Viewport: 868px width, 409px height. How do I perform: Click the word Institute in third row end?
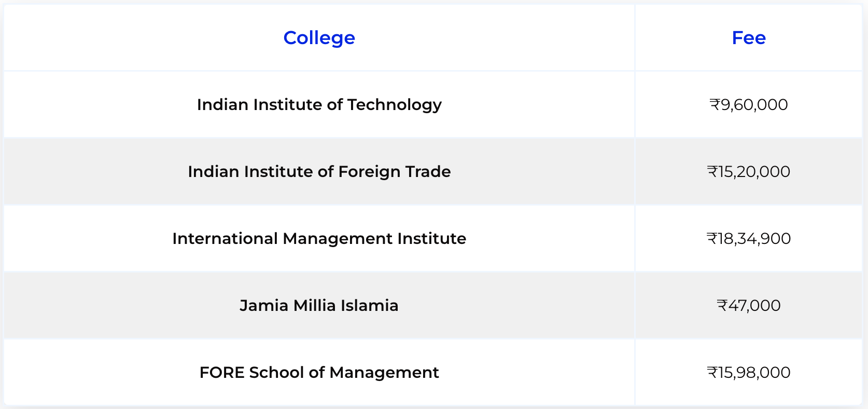pos(432,238)
